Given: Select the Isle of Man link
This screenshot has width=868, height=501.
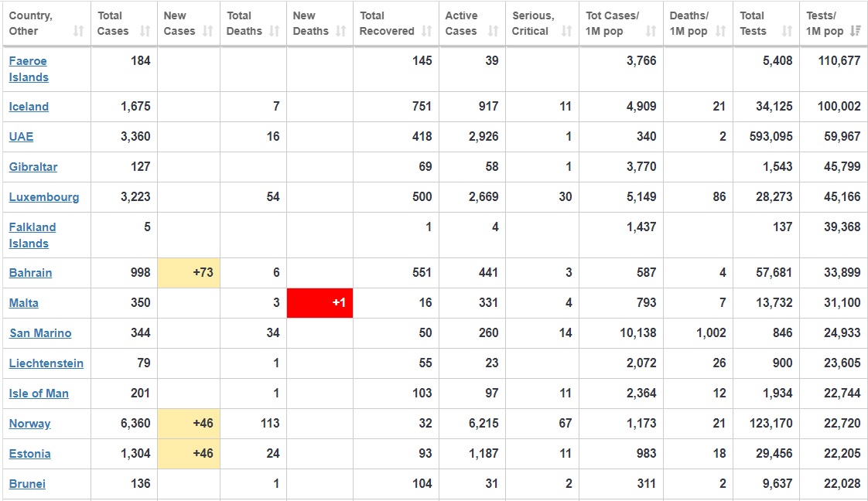Looking at the screenshot, I should coord(39,394).
